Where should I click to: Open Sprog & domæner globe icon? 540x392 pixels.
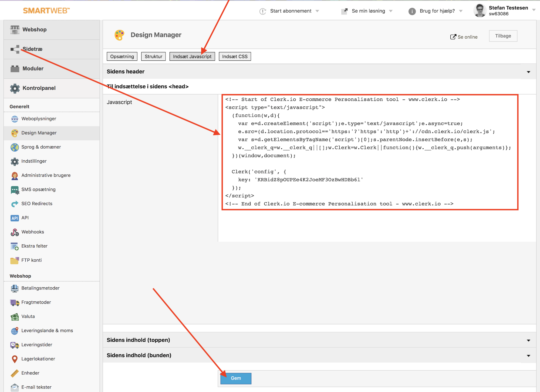[15, 147]
